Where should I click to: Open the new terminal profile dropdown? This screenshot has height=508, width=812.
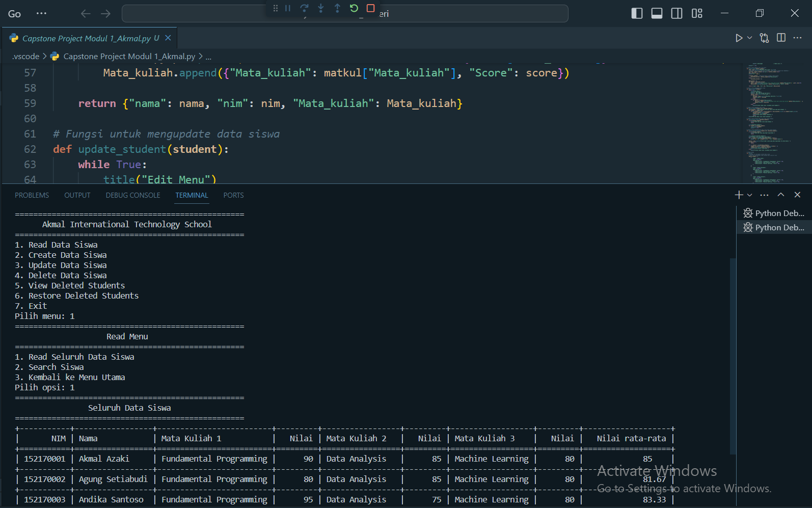tap(749, 195)
